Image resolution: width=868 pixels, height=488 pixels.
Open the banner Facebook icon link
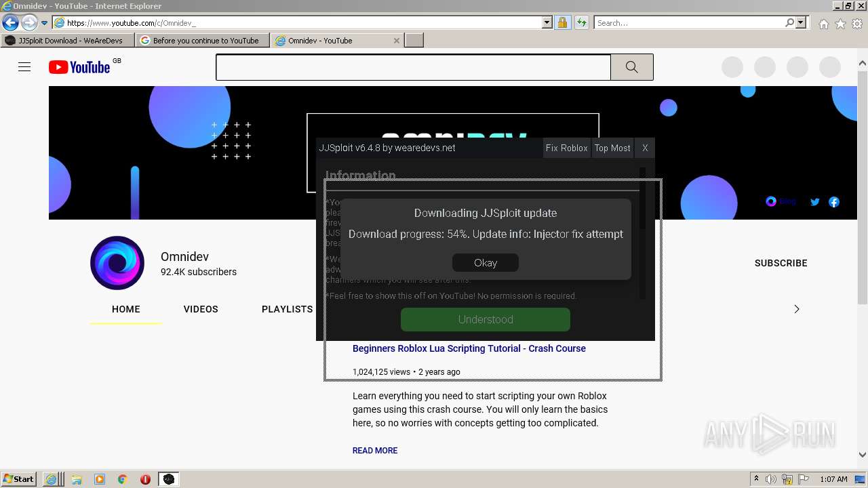pos(834,202)
